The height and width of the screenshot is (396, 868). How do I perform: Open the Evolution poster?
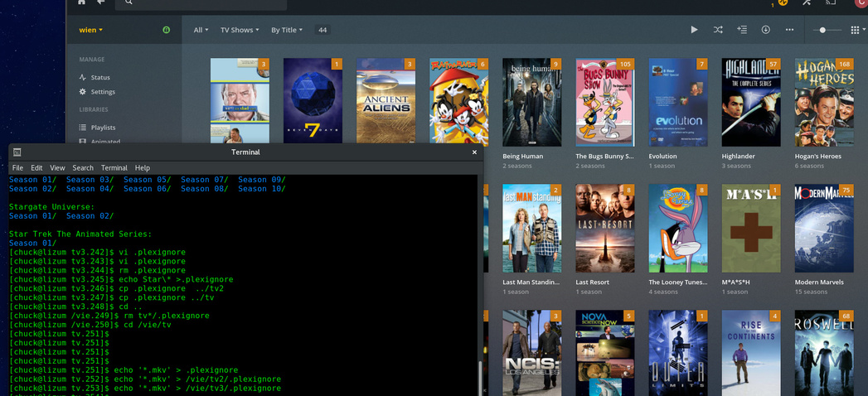pyautogui.click(x=678, y=103)
